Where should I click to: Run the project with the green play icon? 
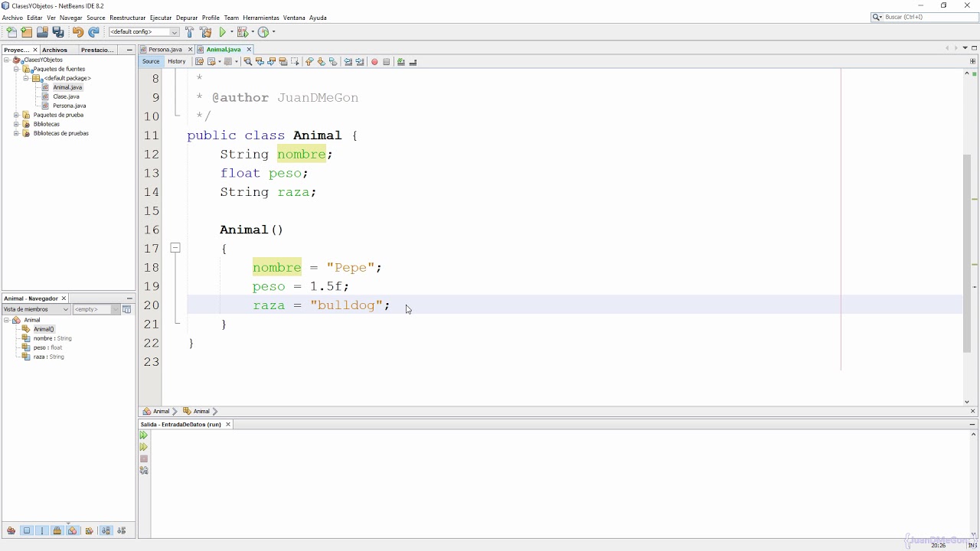tap(223, 32)
